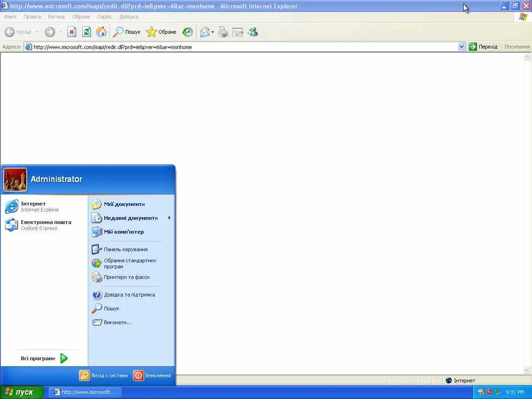Screen dimensions: 532x399
Task: Open Мої документи folder
Action: (132, 204)
